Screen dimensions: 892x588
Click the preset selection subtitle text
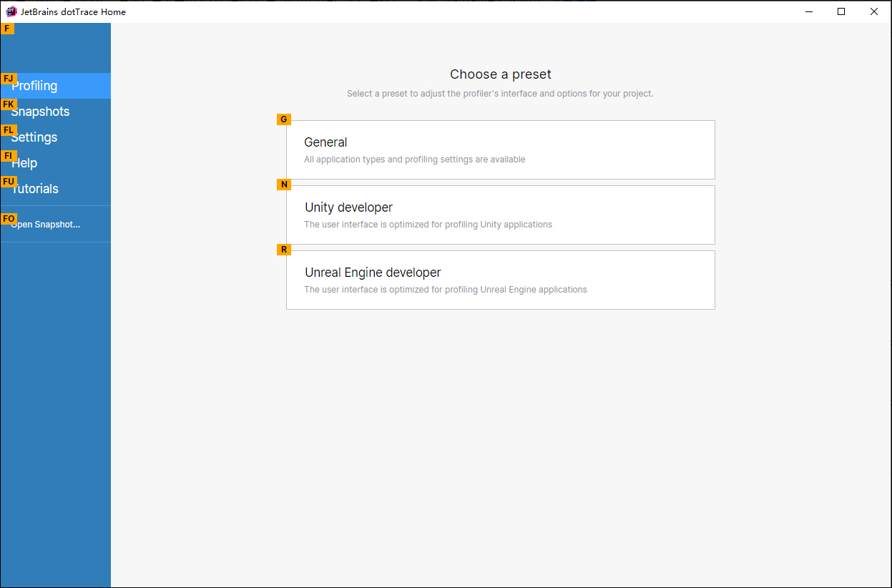(500, 93)
